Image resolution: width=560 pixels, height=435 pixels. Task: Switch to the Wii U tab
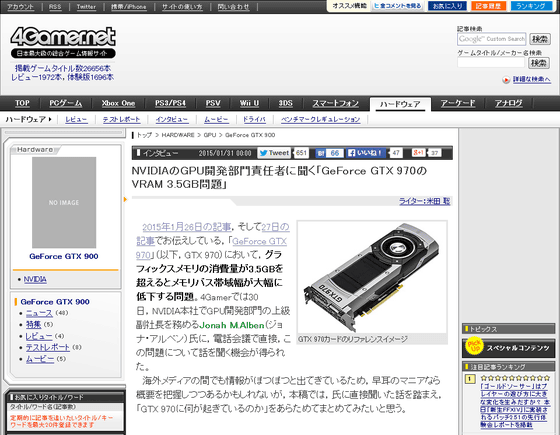click(249, 103)
